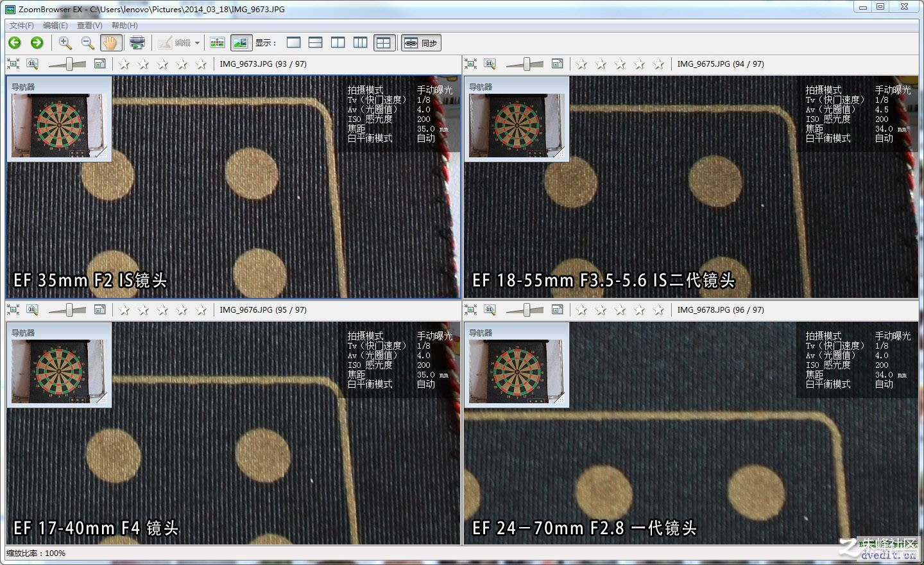This screenshot has width=924, height=565.
Task: Click ZoomBrowser EX icon in title bar
Action: tap(10, 9)
